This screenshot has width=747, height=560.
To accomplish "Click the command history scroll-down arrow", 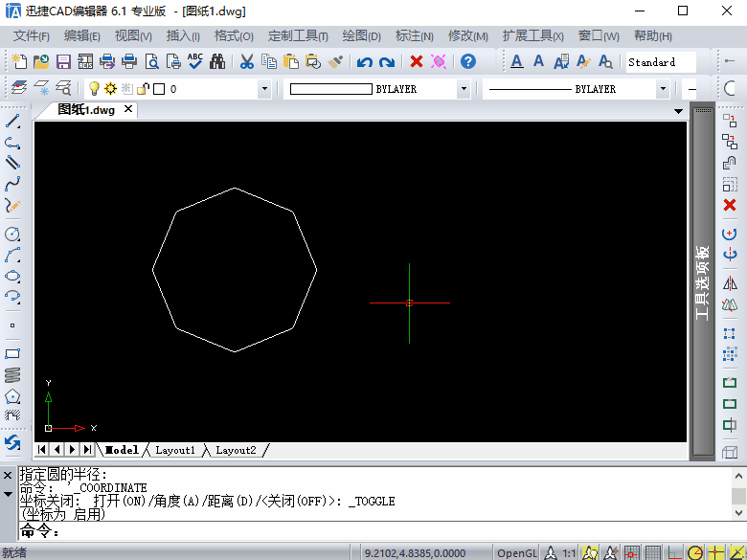I will pos(738,513).
